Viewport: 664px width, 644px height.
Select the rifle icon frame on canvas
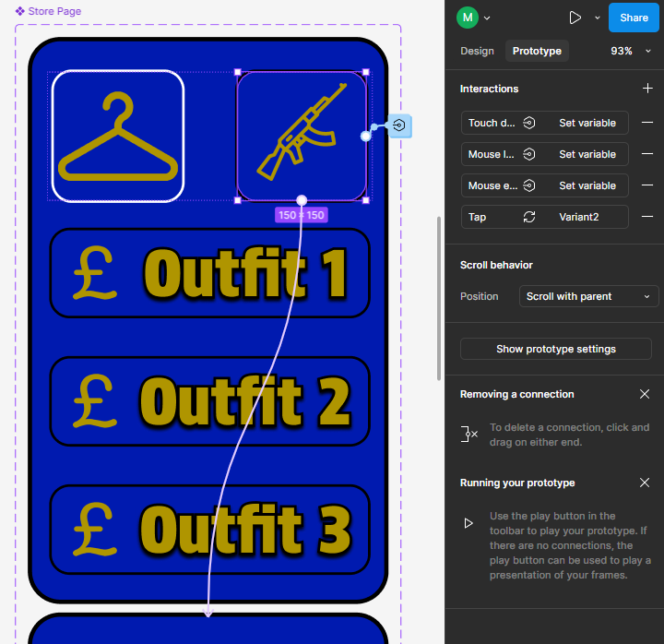pos(302,136)
